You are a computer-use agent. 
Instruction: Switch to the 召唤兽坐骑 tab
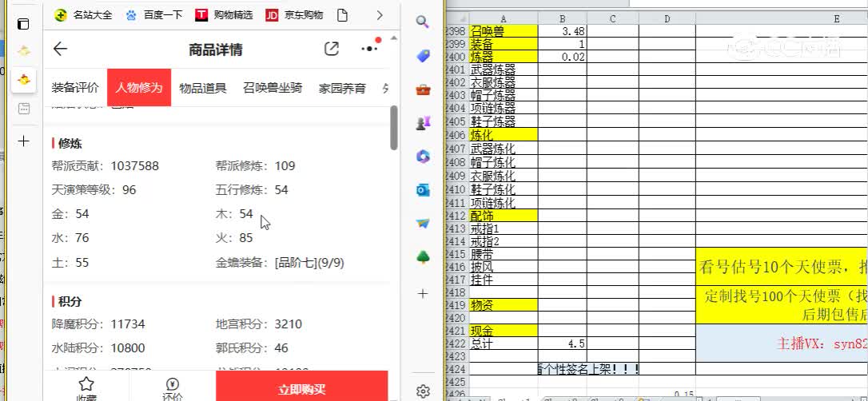(x=273, y=87)
